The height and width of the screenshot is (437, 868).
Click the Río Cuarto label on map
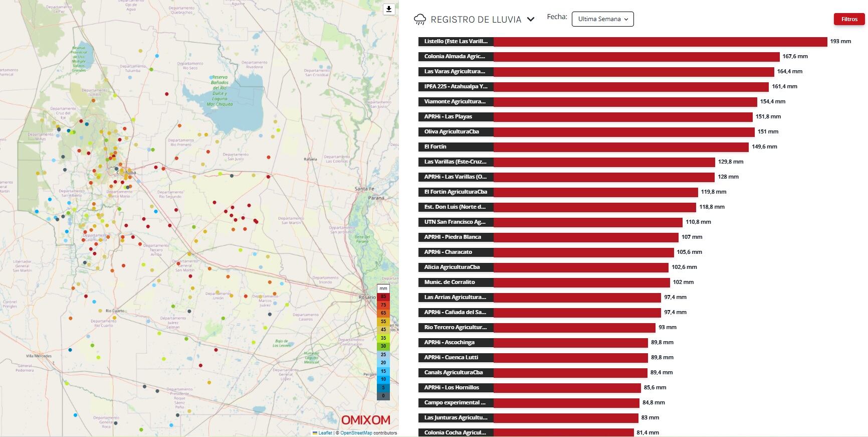(115, 311)
